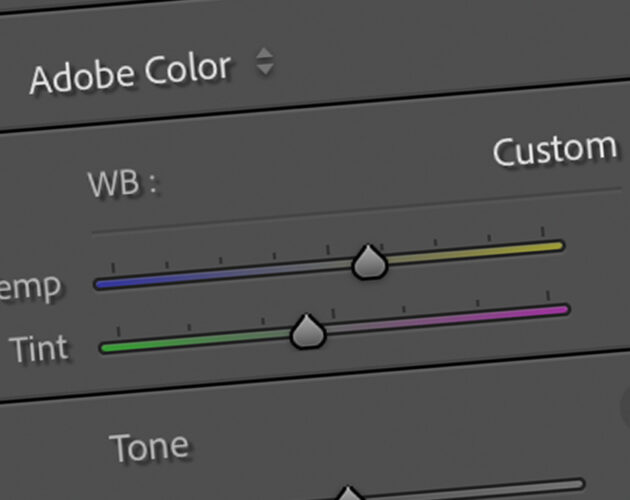Click the leftmost tick on Tint slider
The height and width of the screenshot is (500, 630).
[x=118, y=331]
